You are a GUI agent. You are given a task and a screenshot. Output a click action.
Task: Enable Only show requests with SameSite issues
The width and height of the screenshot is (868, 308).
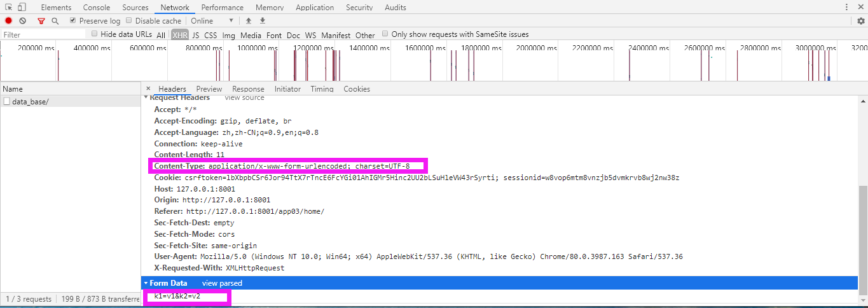385,34
